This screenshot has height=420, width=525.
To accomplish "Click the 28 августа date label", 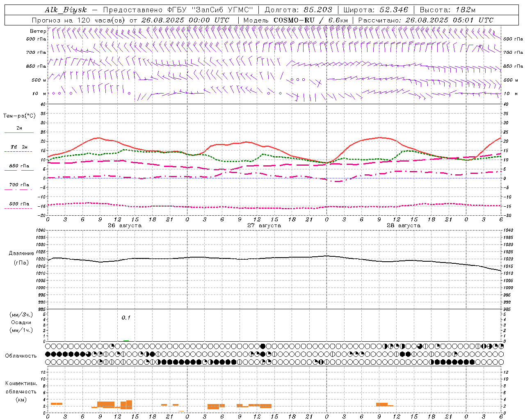I will click(x=404, y=226).
